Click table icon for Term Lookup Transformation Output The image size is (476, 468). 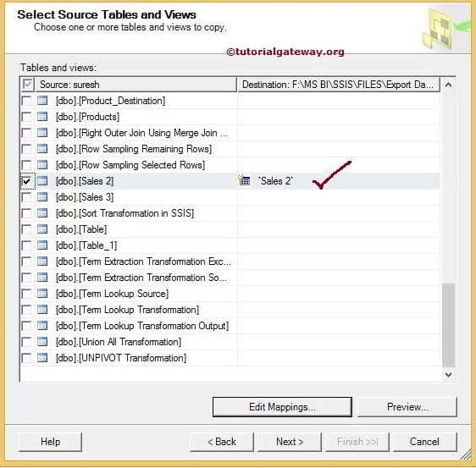pos(42,326)
